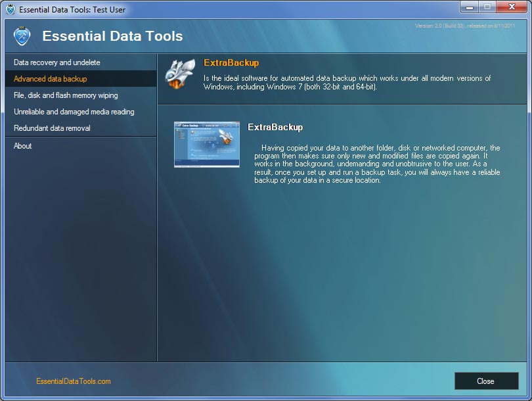Click the ExtraBackup rocket icon

coord(180,74)
